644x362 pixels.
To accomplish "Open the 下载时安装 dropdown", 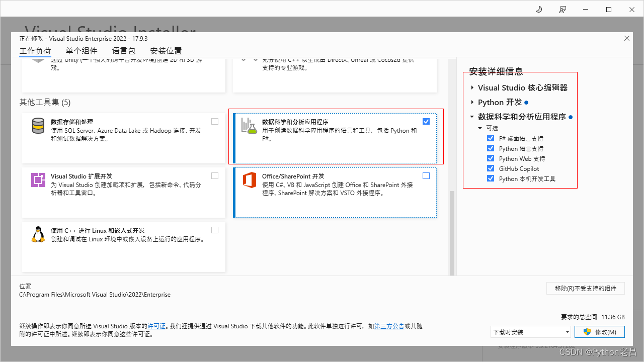I will coord(531,332).
